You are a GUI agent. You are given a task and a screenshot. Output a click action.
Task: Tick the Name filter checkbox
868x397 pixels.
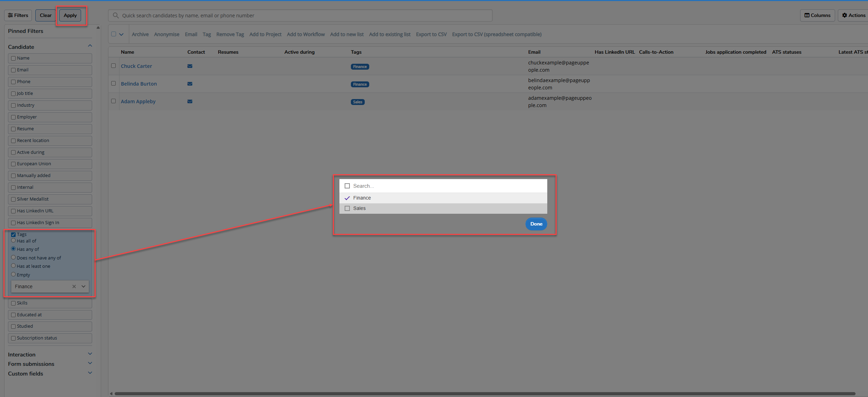[14, 58]
